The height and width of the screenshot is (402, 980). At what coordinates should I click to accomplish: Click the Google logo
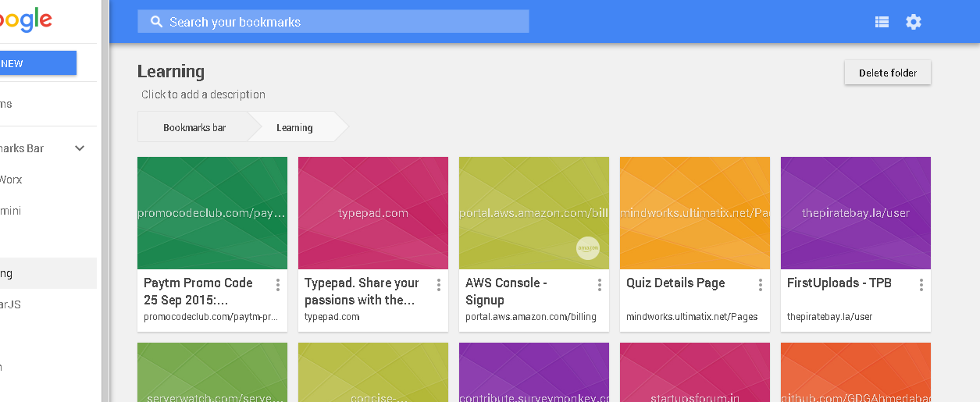click(26, 21)
